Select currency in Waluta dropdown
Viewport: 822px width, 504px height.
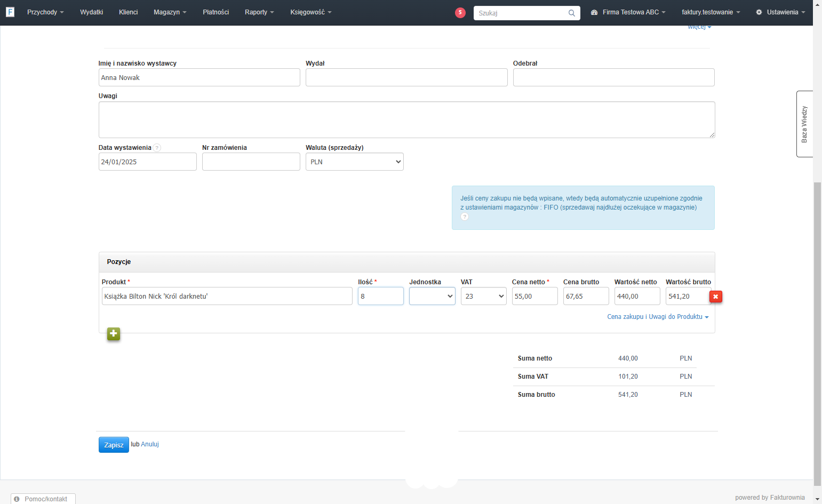[x=355, y=162]
